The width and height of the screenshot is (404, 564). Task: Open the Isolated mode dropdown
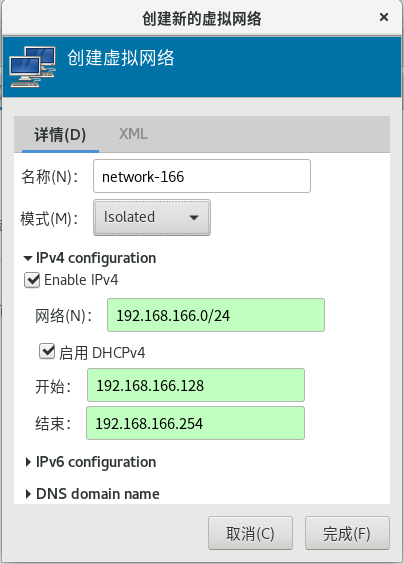[152, 218]
